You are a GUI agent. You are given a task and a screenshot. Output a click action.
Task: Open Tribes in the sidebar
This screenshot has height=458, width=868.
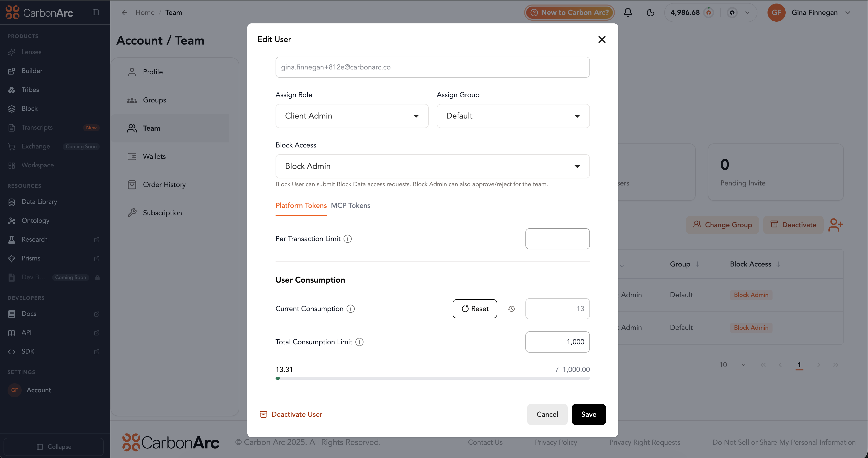click(30, 90)
